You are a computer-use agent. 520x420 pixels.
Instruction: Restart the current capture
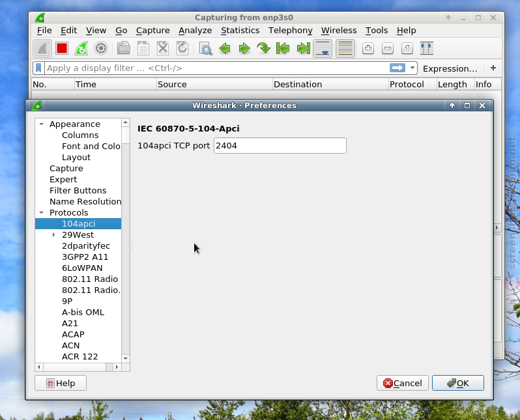tap(81, 48)
